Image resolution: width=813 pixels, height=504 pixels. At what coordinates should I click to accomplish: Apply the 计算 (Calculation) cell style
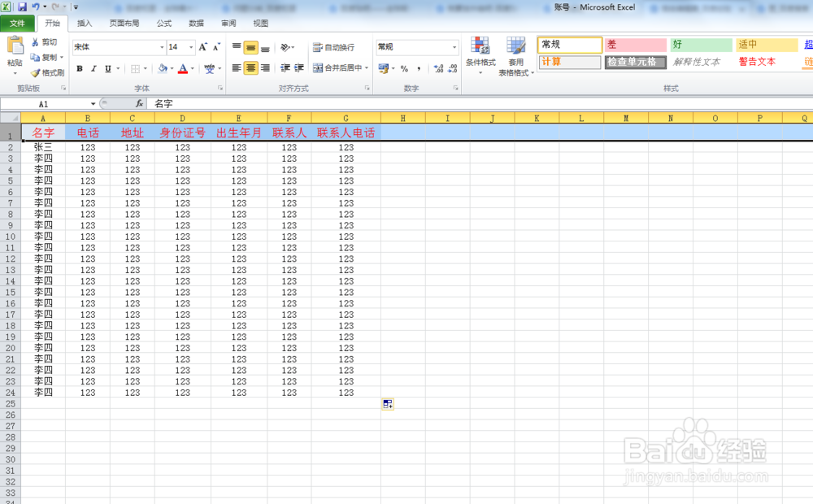570,62
